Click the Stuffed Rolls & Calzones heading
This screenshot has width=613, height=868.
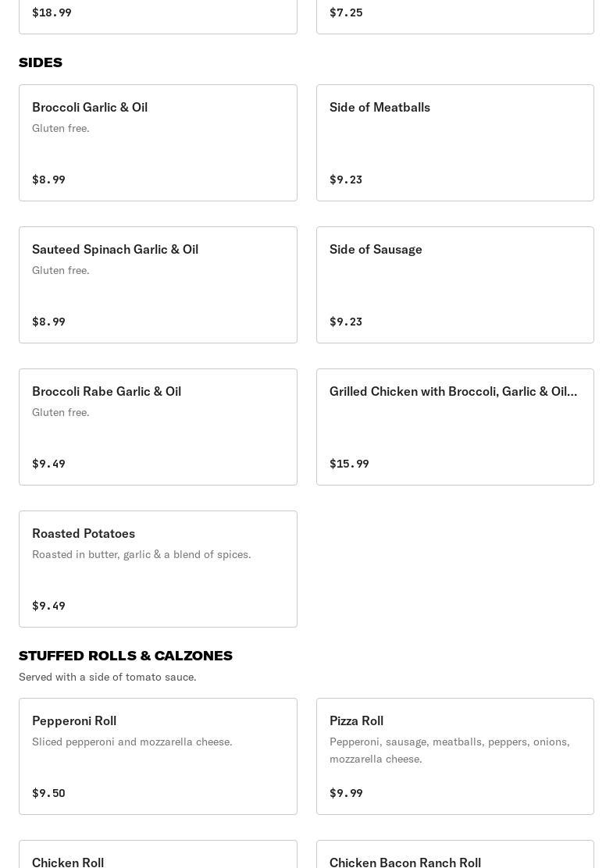click(126, 656)
